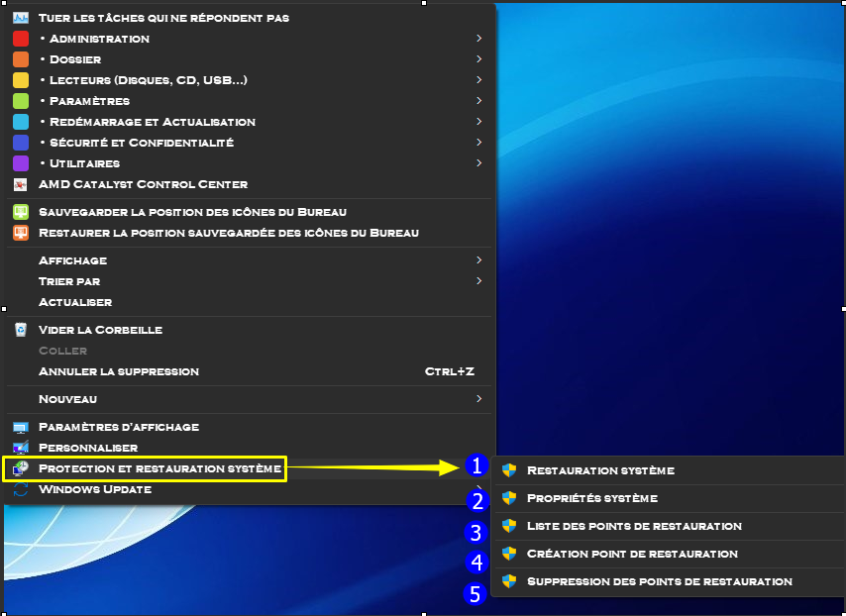
Task: Click shield icon beside Liste des points
Action: [509, 526]
